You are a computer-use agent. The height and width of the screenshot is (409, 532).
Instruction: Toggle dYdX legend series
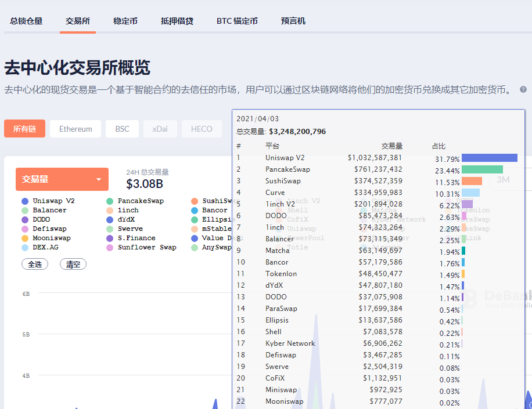pyautogui.click(x=121, y=219)
